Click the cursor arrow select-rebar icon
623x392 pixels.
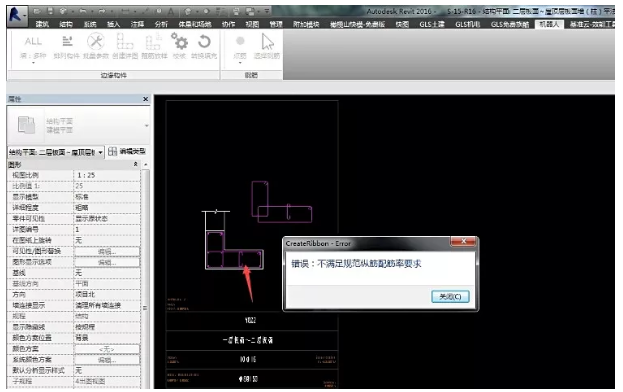coord(267,42)
